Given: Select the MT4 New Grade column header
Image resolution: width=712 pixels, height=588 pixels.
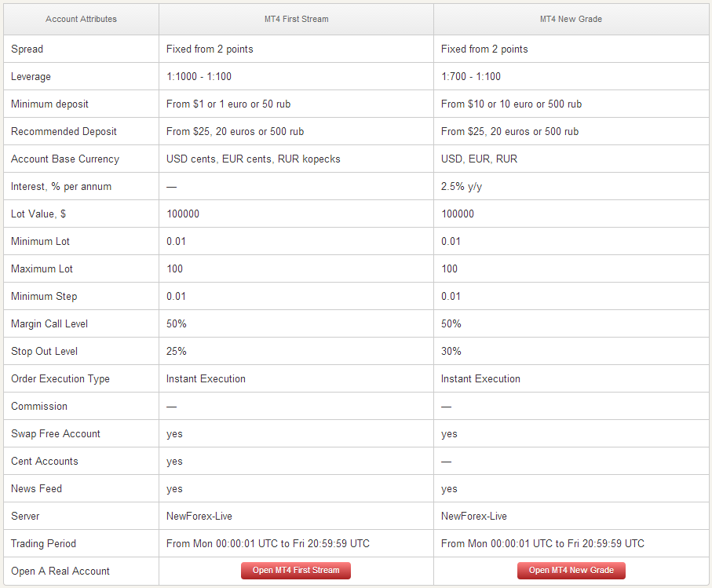Looking at the screenshot, I should click(x=571, y=19).
